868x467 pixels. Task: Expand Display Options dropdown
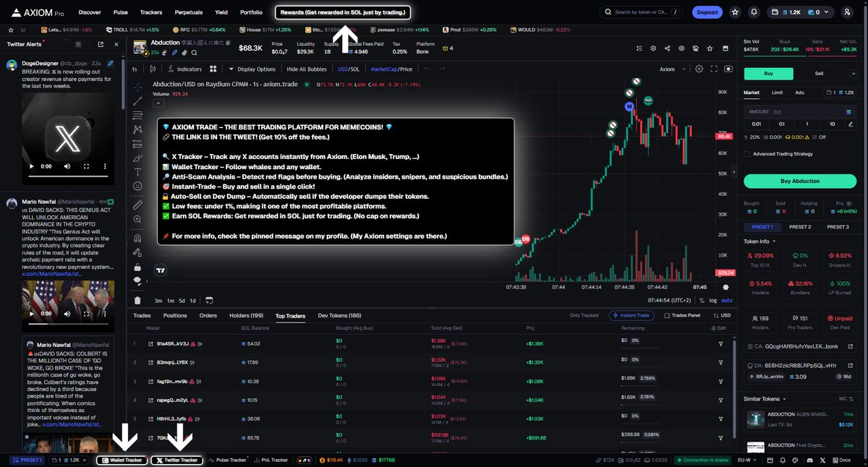coord(252,69)
